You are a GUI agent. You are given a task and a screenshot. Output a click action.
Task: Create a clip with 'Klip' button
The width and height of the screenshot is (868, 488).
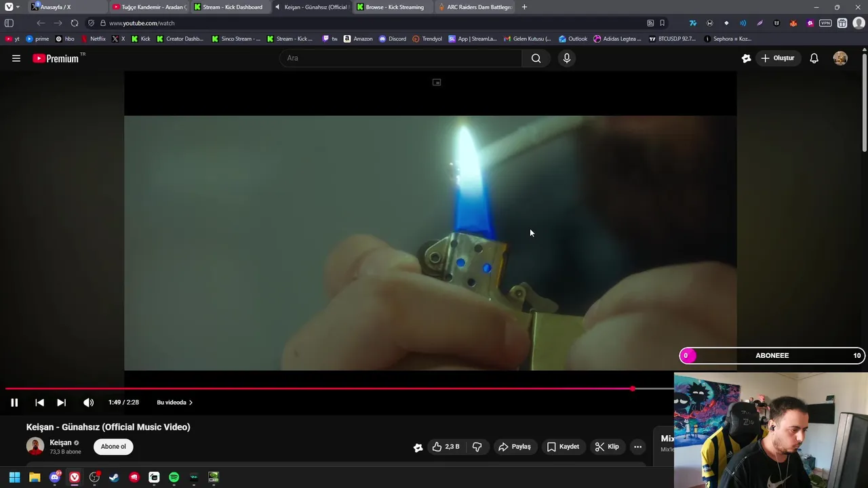click(x=607, y=447)
